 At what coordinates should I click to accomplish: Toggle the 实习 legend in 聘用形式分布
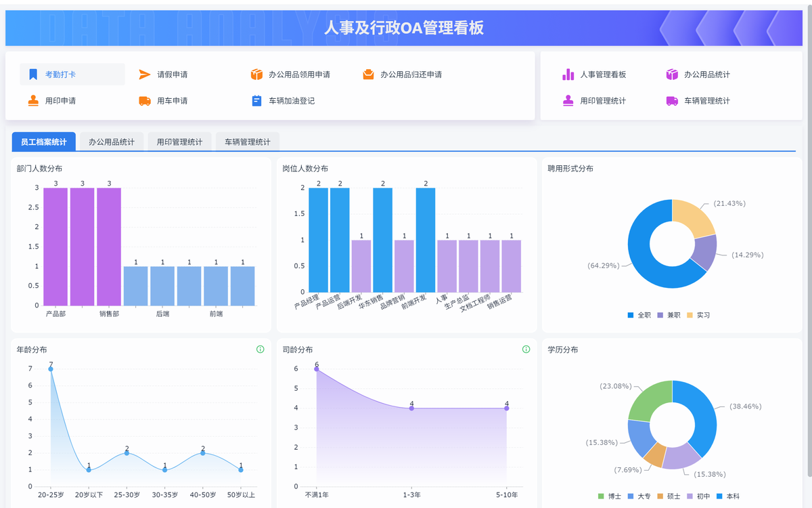(x=698, y=315)
